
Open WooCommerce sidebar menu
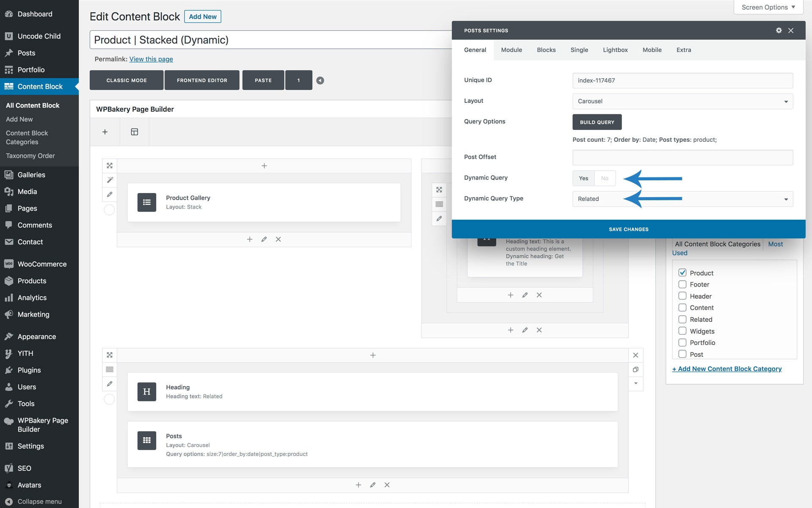coord(42,264)
